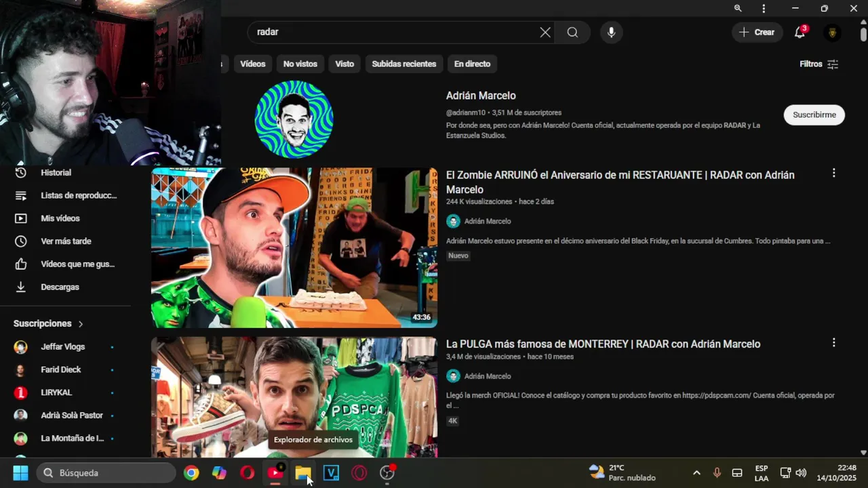Expand the Suscripciones section
Image resolution: width=868 pixels, height=488 pixels.
tap(49, 324)
